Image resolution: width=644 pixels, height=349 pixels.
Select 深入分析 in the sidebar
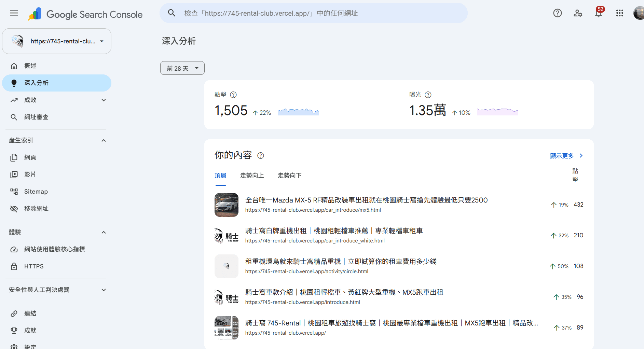pos(57,83)
